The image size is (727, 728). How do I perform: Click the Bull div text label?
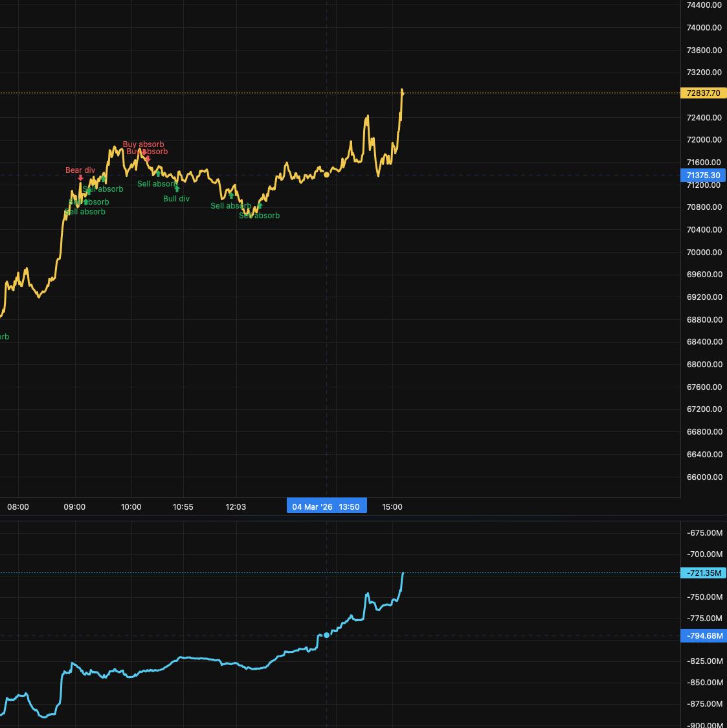click(x=176, y=199)
